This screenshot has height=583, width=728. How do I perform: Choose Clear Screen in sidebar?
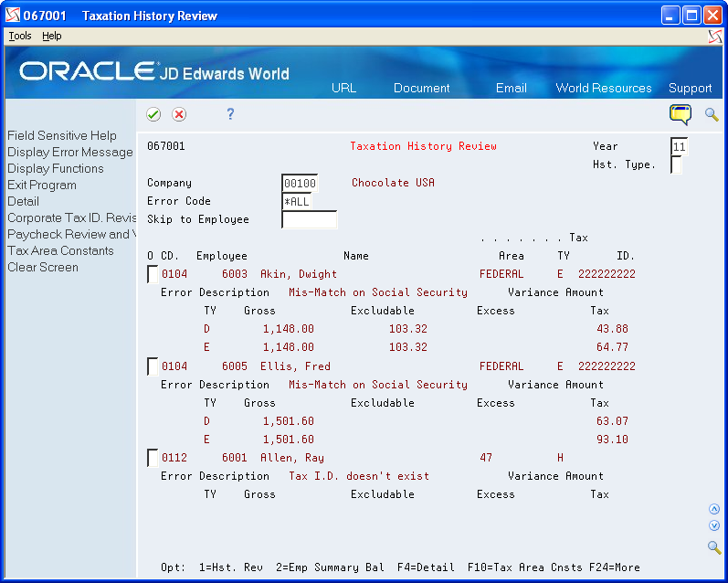(43, 267)
